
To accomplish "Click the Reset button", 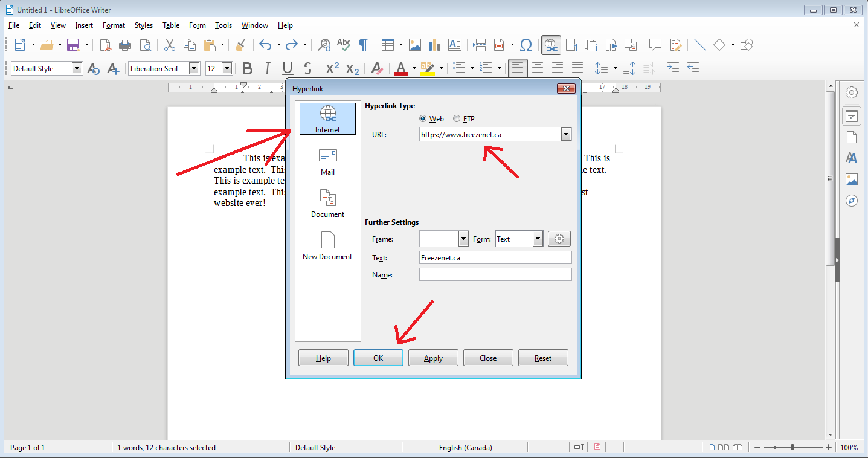I will 543,358.
